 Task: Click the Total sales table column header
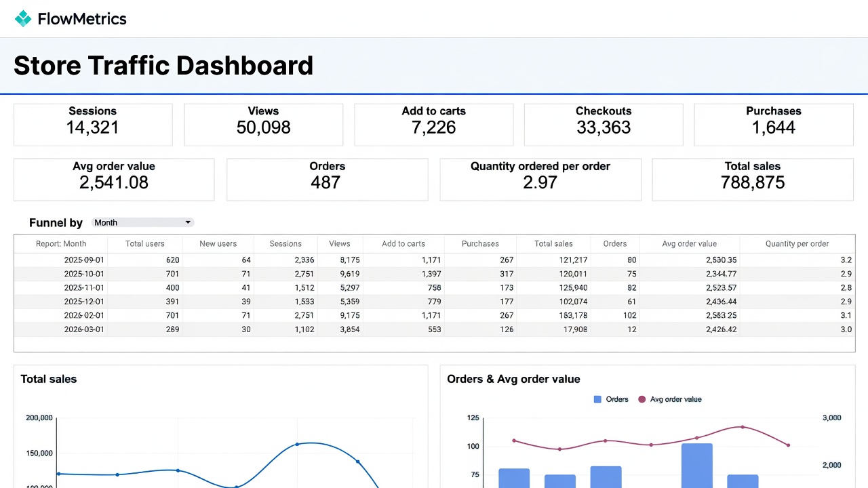coord(553,243)
